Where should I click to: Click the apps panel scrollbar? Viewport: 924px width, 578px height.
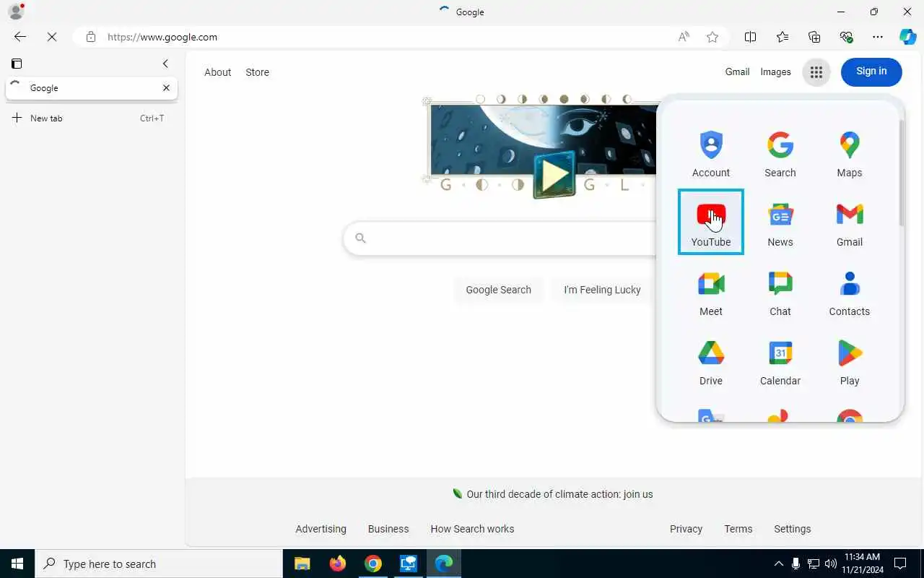[901, 172]
